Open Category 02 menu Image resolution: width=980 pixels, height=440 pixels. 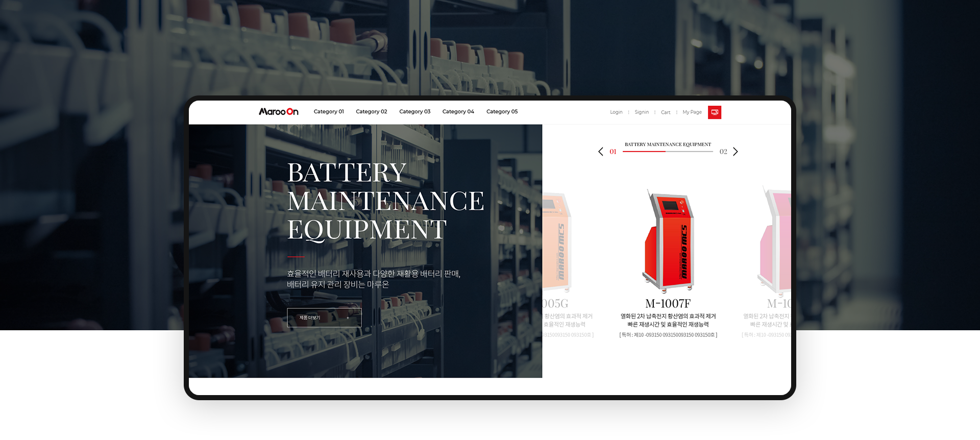[372, 112]
